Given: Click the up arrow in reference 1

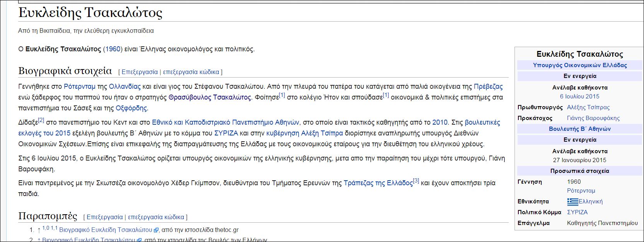Looking at the screenshot, I should 39,230.
